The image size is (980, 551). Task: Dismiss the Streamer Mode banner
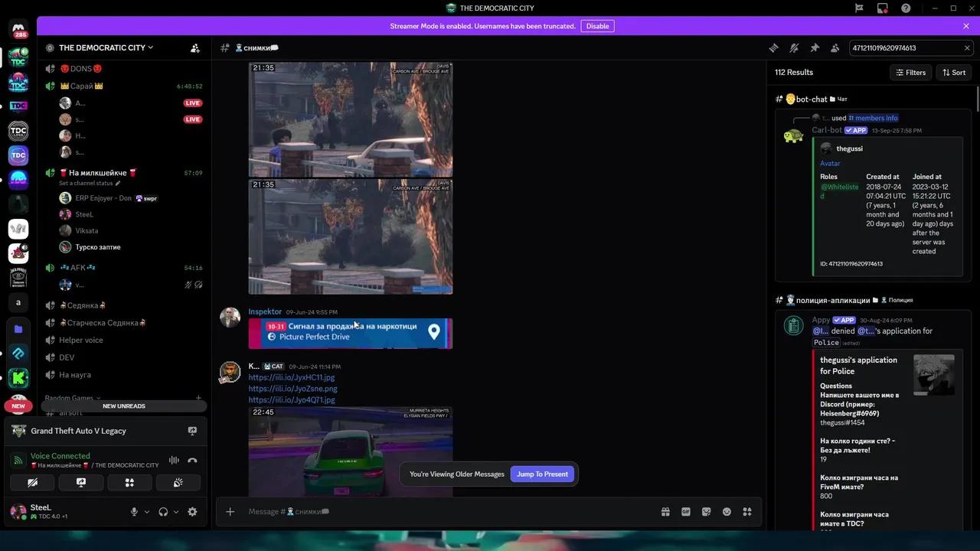pyautogui.click(x=966, y=26)
